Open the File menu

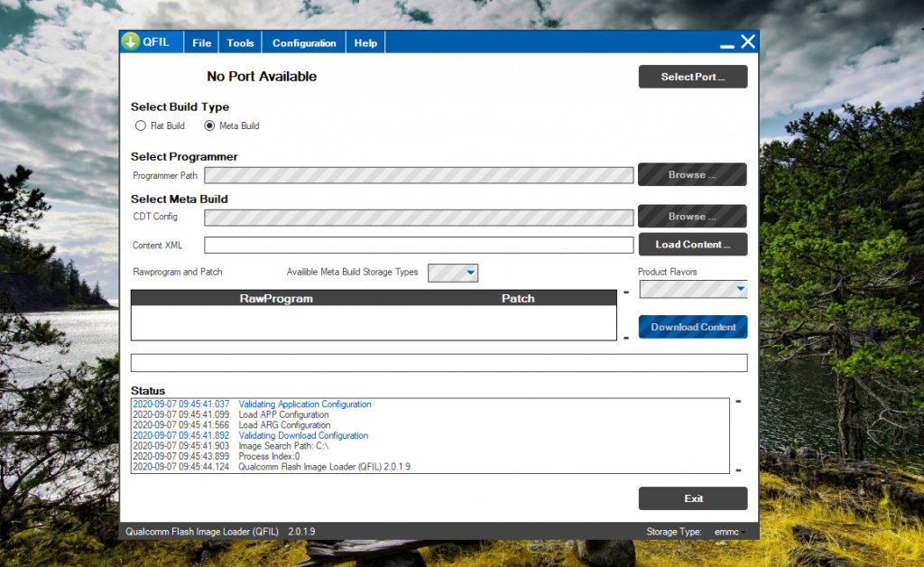click(x=201, y=43)
